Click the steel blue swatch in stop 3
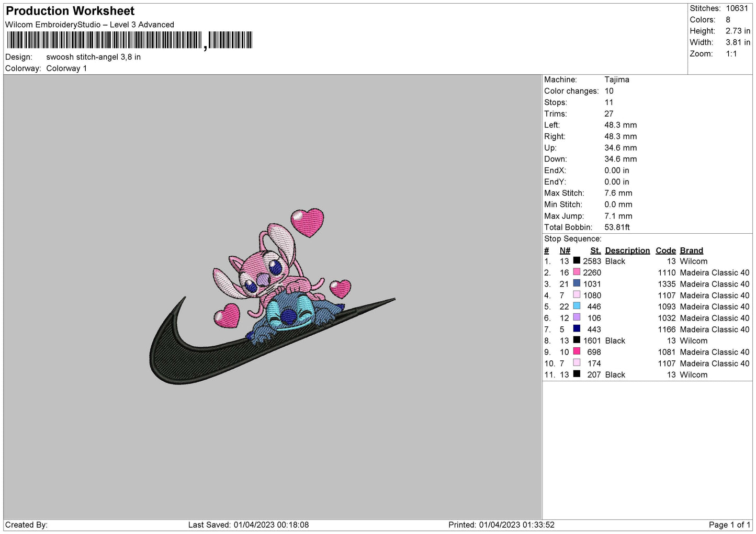The height and width of the screenshot is (534, 756). [x=577, y=283]
